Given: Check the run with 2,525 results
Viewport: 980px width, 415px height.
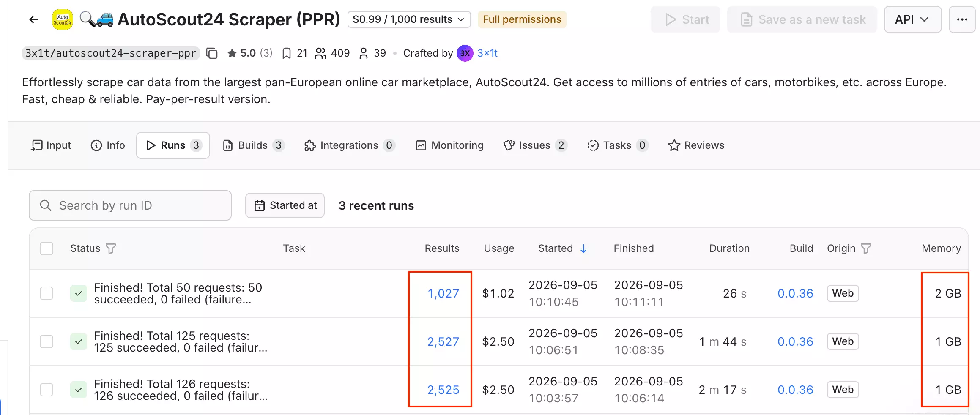Looking at the screenshot, I should [x=47, y=390].
